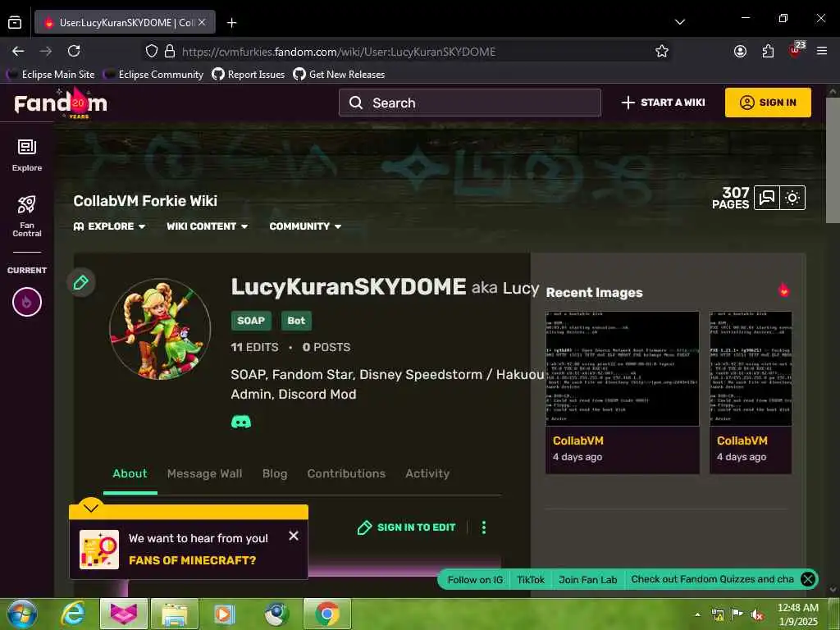Image resolution: width=840 pixels, height=630 pixels.
Task: Open the Discord icon on profile
Action: tap(241, 422)
